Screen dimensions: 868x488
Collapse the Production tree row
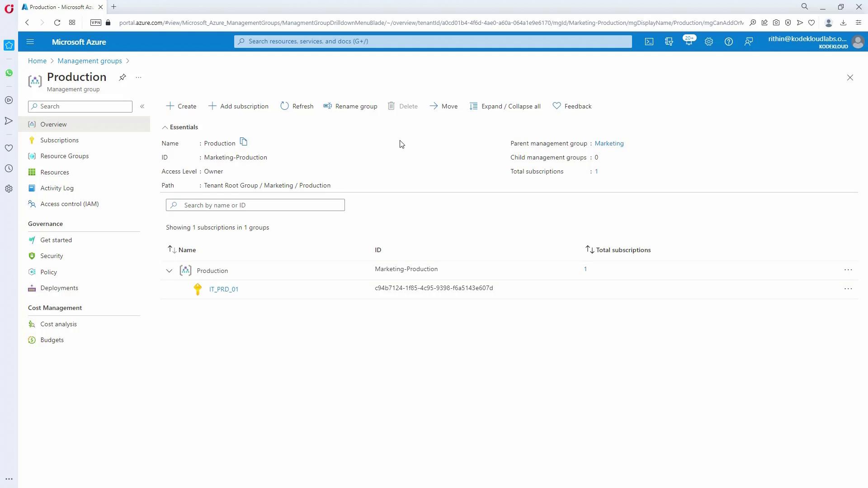pos(169,271)
